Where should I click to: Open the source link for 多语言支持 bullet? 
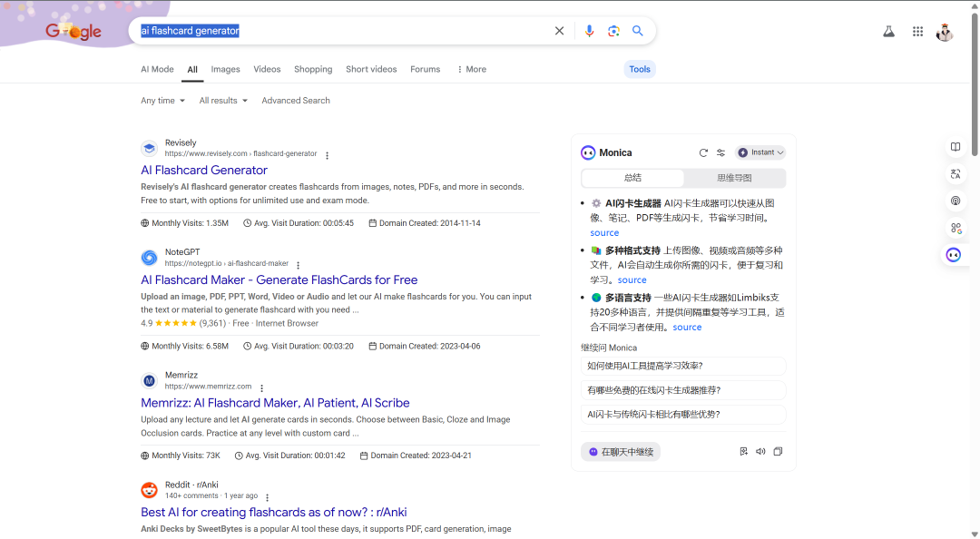[x=687, y=327]
